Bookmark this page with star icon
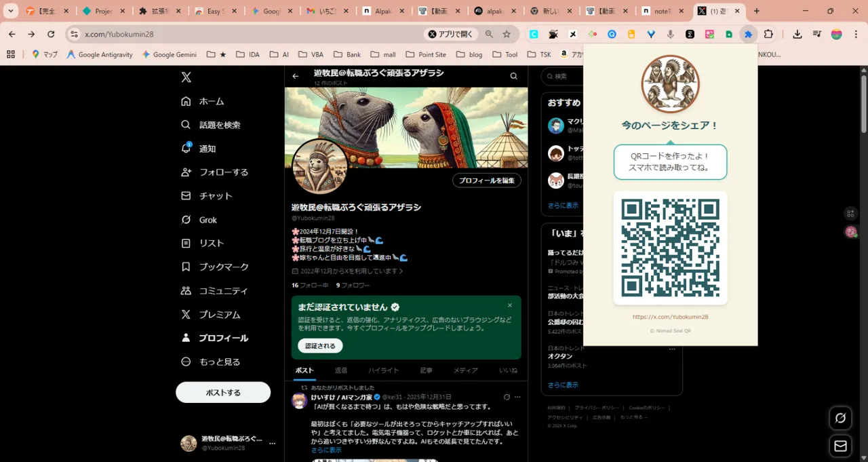The height and width of the screenshot is (462, 868). pyautogui.click(x=507, y=34)
